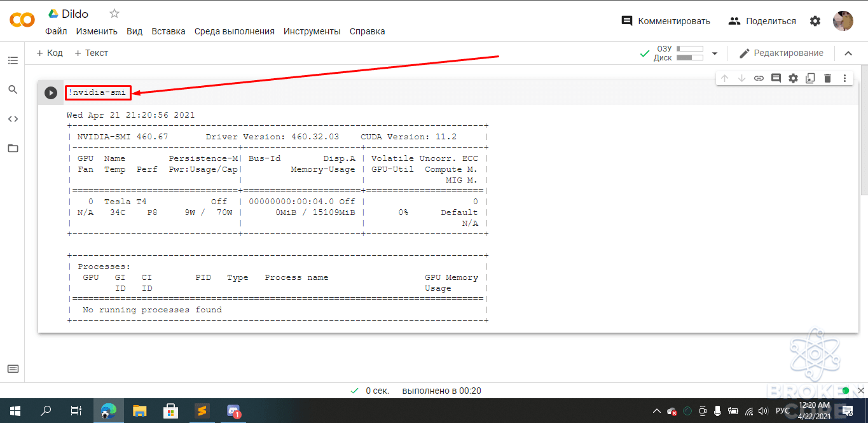Screen dimensions: 868x423
Task: Open Sublime Text from the taskbar
Action: (202, 411)
